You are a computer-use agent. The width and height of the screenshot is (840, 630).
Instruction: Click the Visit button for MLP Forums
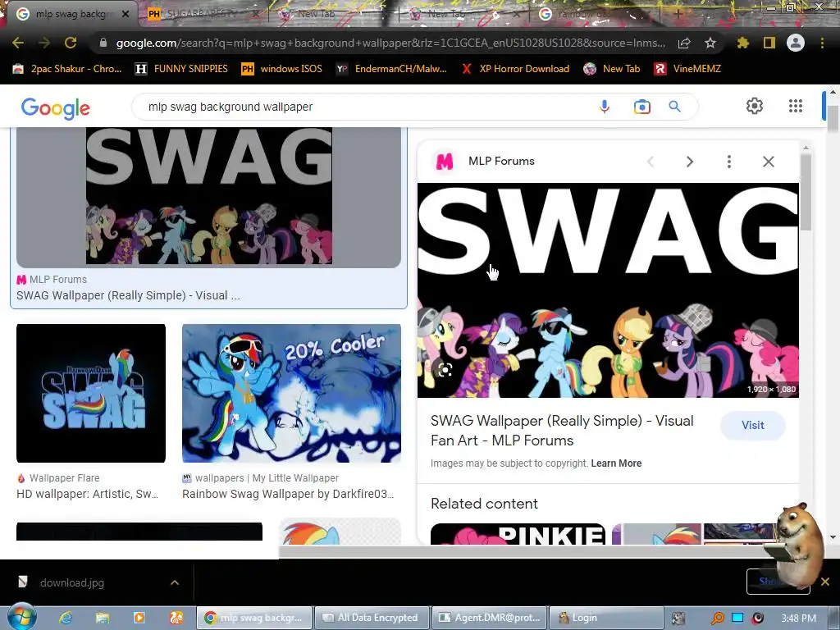(753, 425)
